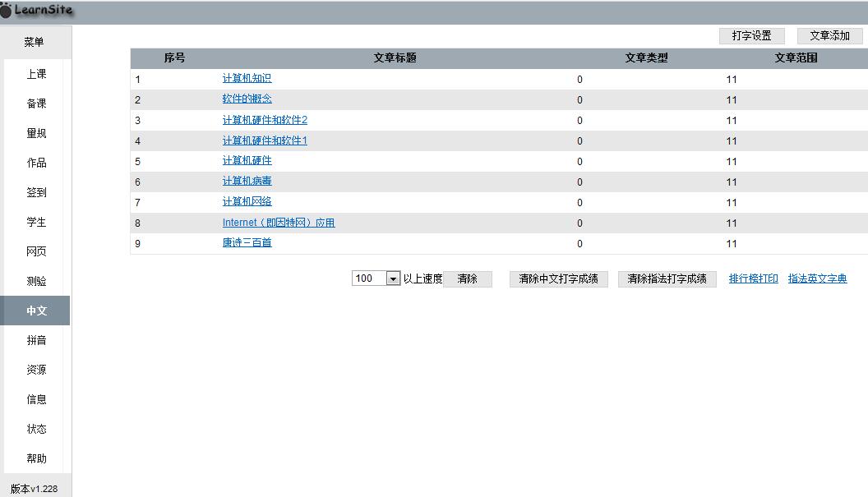Click the 版本v1.228 version text
Viewport: 868px width, 497px height.
tap(35, 489)
